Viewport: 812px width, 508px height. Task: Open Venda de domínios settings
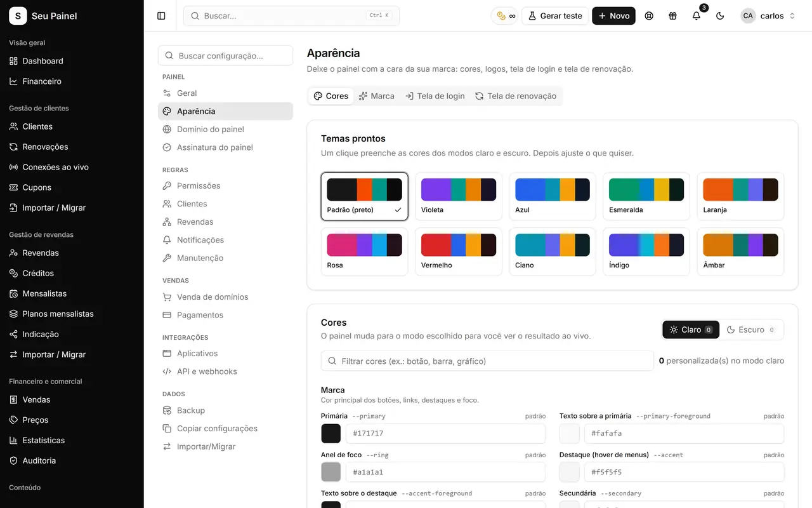(x=225, y=297)
